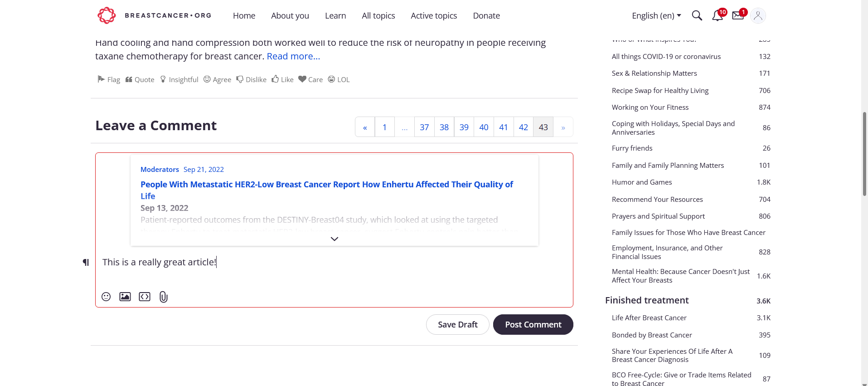
Task: Open Working on Your Fitness category
Action: pos(650,107)
